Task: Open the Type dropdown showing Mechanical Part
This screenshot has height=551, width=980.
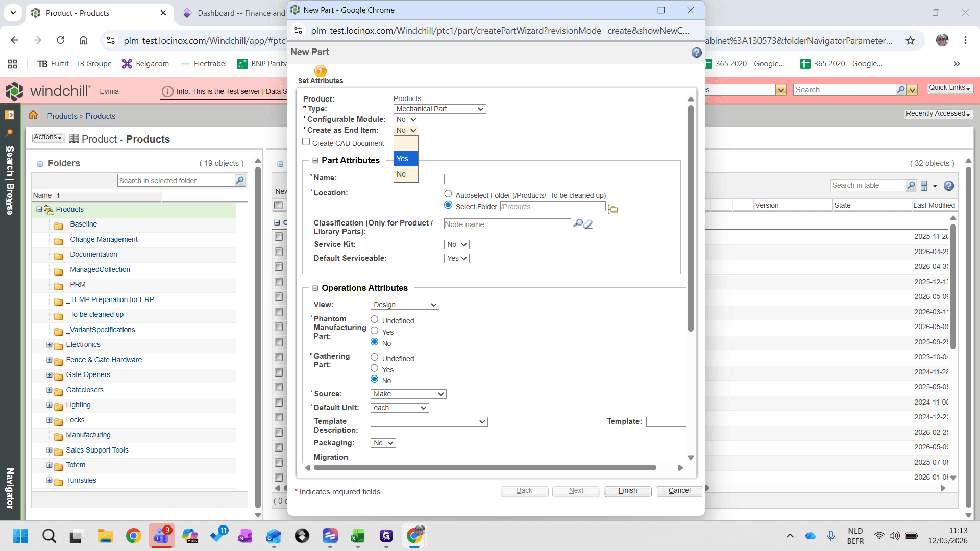Action: (439, 109)
